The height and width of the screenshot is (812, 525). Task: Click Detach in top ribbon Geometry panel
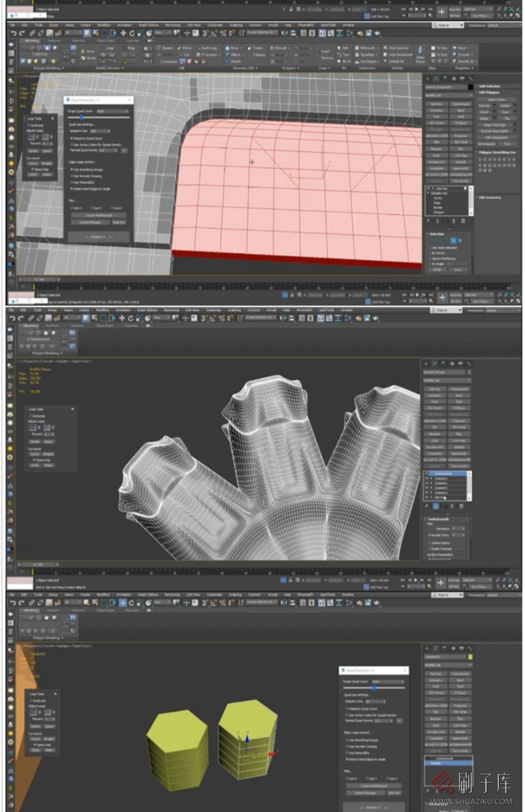(233, 61)
